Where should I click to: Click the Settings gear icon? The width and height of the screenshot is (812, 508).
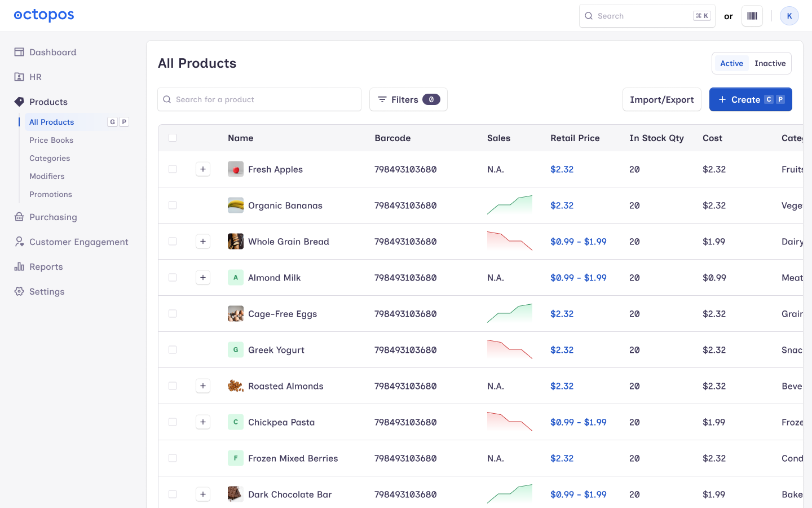19,291
